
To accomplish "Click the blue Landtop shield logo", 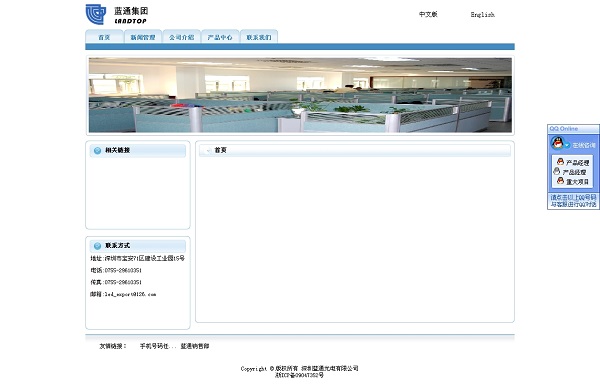I will click(x=96, y=15).
